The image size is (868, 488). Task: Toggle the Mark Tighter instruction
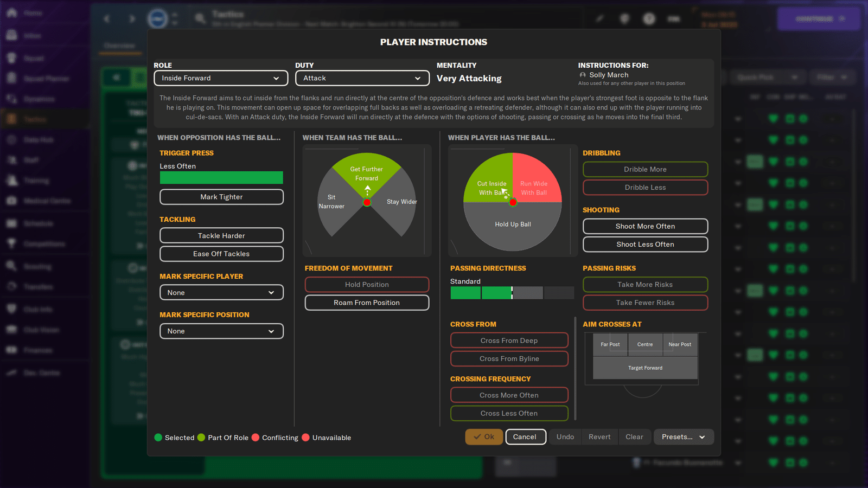pyautogui.click(x=221, y=197)
